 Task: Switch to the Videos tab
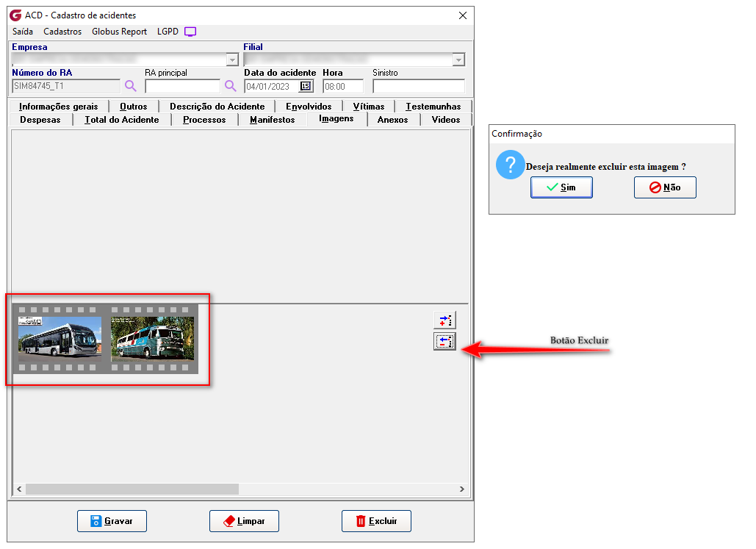click(x=446, y=120)
